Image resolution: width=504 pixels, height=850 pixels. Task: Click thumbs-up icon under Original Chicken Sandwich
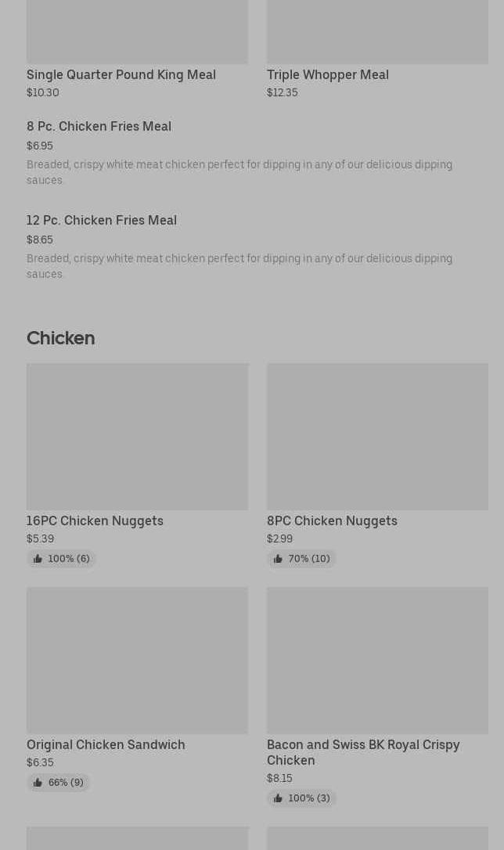coord(38,783)
